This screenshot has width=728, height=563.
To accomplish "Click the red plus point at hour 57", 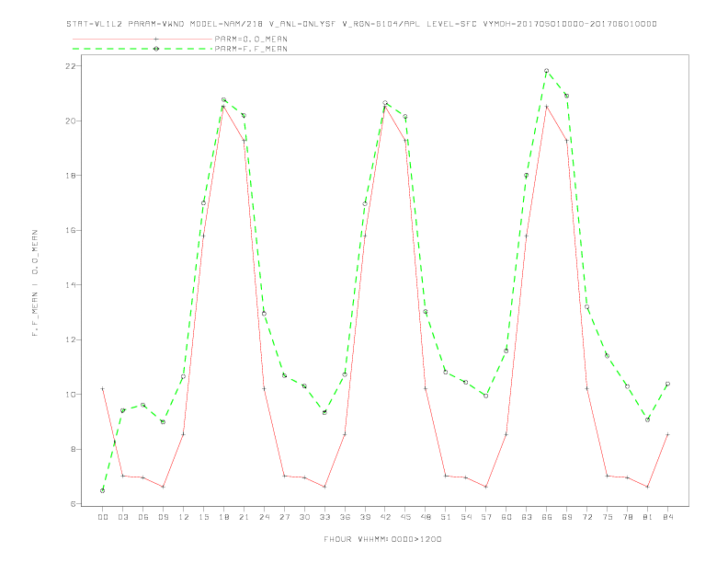I will click(x=486, y=487).
